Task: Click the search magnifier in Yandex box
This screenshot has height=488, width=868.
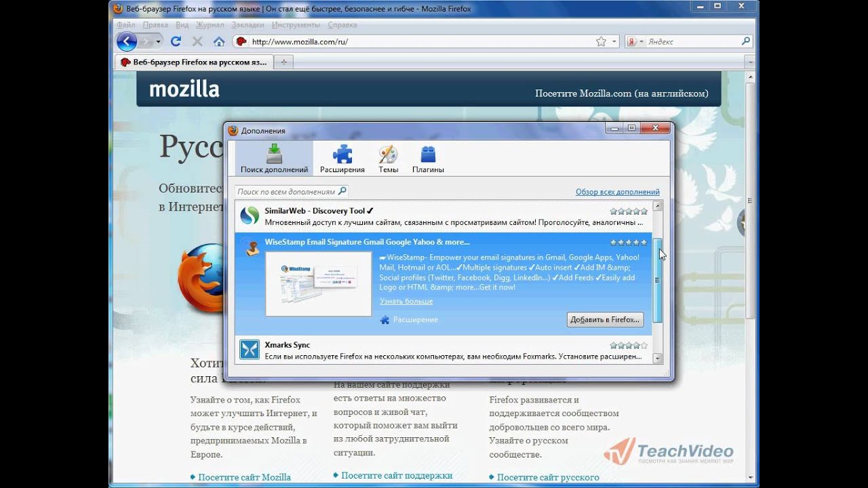Action: click(746, 41)
